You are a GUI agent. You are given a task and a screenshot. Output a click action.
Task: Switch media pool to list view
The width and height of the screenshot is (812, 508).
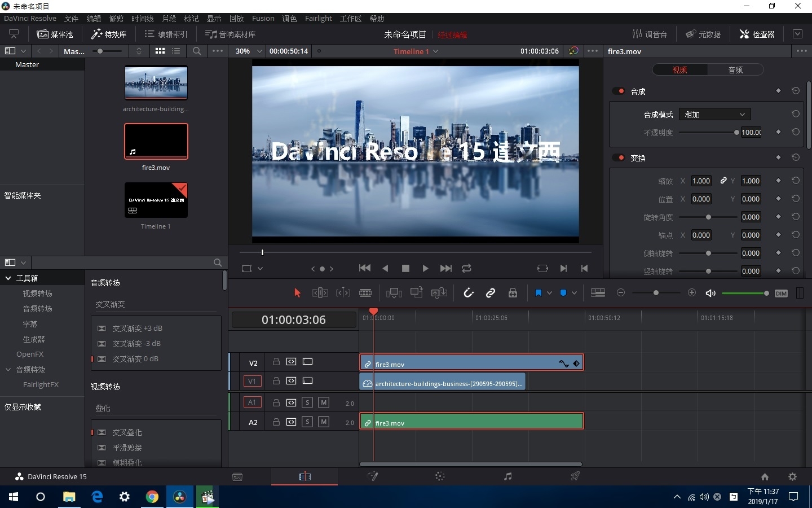[x=176, y=51]
